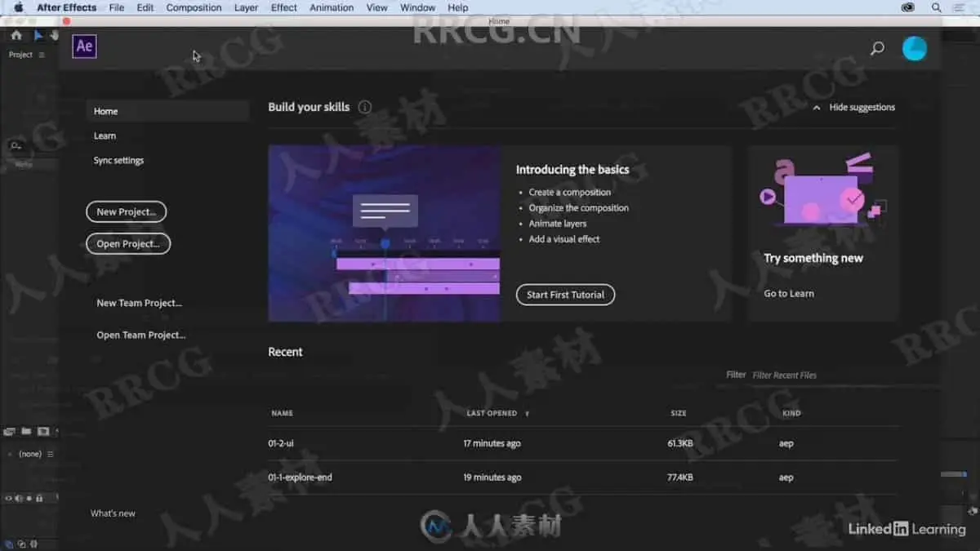This screenshot has width=980, height=551.
Task: Sort recent files by Last Opened arrow
Action: pos(527,414)
